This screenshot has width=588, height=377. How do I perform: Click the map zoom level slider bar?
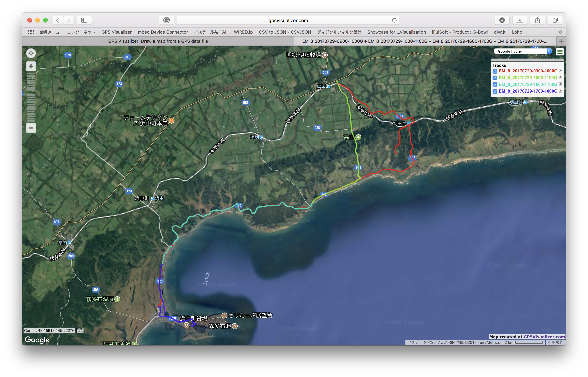tap(31, 97)
